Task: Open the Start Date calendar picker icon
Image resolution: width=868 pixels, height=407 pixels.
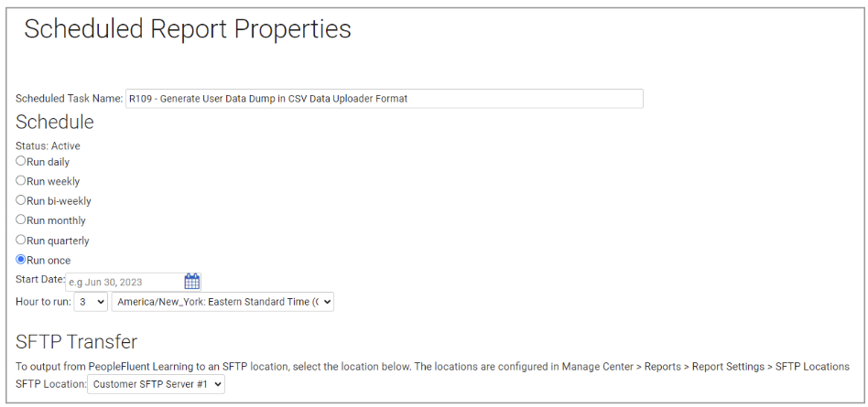Action: click(x=191, y=282)
